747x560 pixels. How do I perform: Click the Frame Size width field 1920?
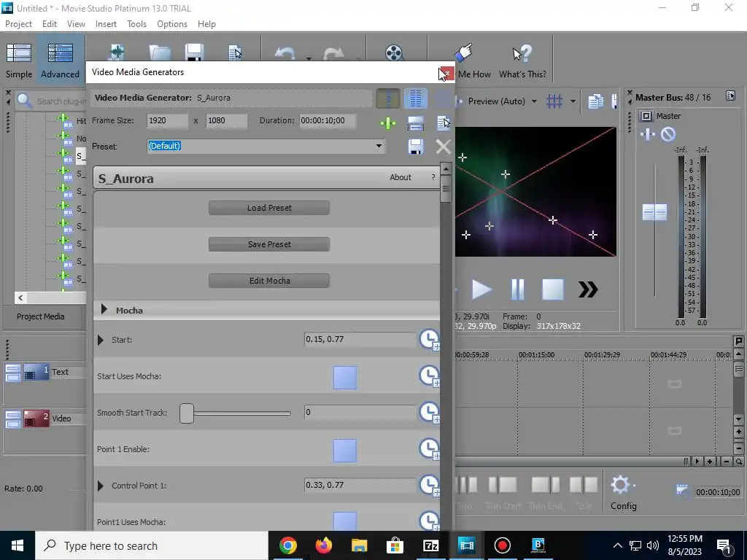167,120
